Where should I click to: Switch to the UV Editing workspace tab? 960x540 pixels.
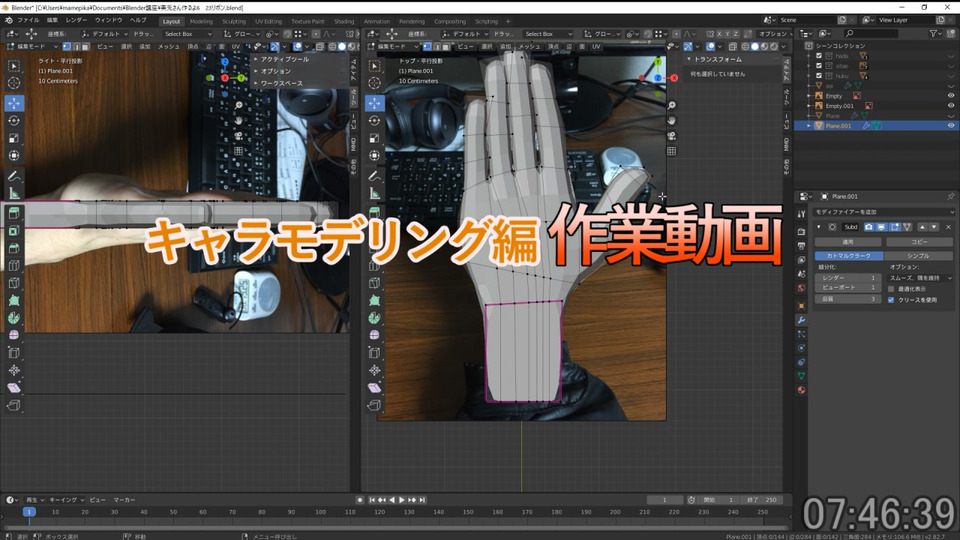pyautogui.click(x=268, y=21)
